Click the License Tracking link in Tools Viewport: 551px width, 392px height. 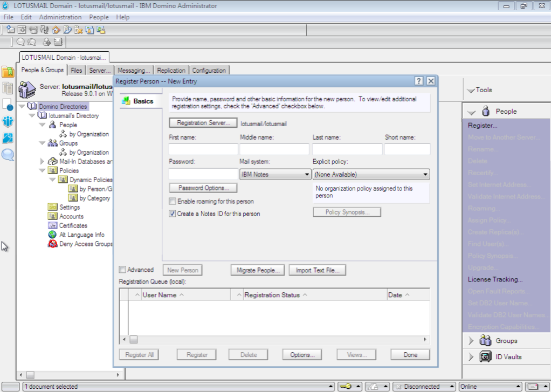(495, 279)
